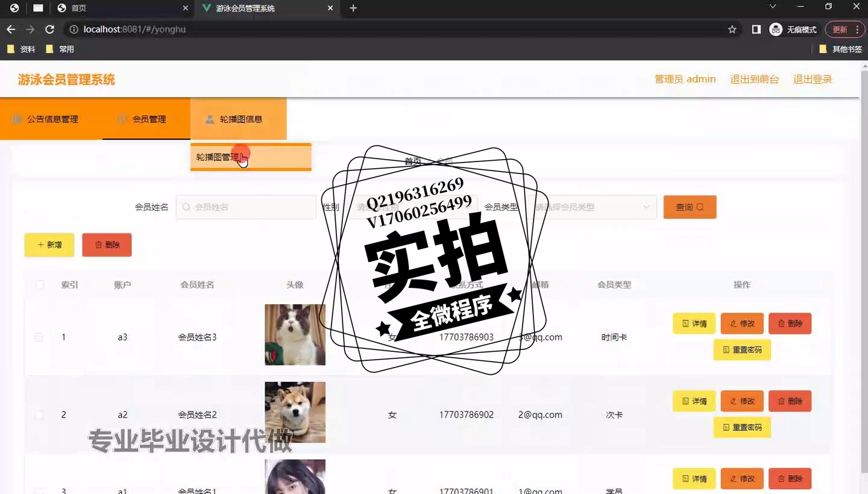
Task: Click 修改 for member a2
Action: [x=742, y=401]
